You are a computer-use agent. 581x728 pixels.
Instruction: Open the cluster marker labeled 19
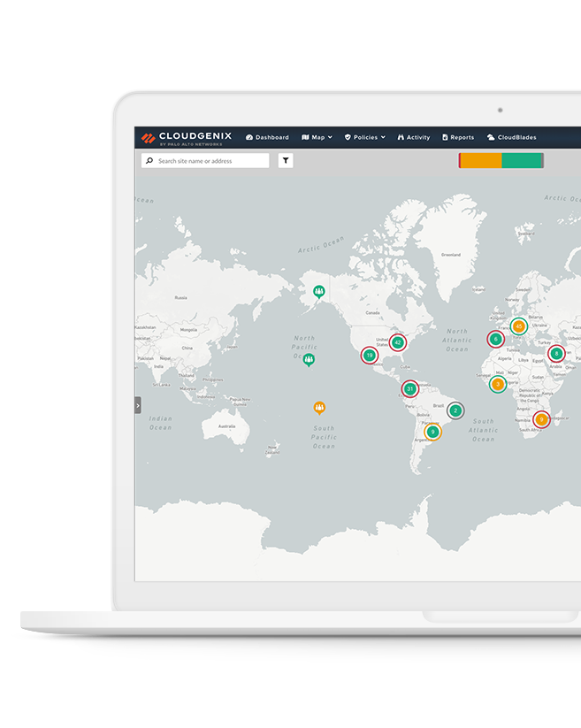pos(370,356)
